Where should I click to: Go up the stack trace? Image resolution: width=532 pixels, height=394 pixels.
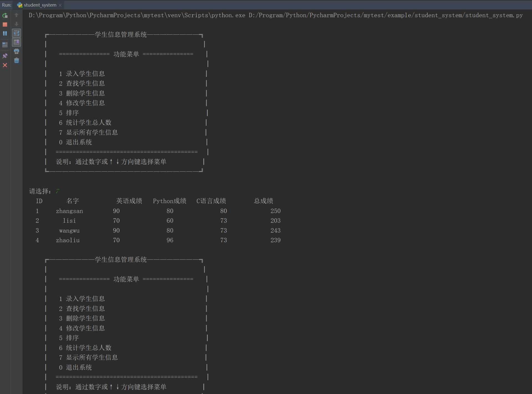click(17, 15)
